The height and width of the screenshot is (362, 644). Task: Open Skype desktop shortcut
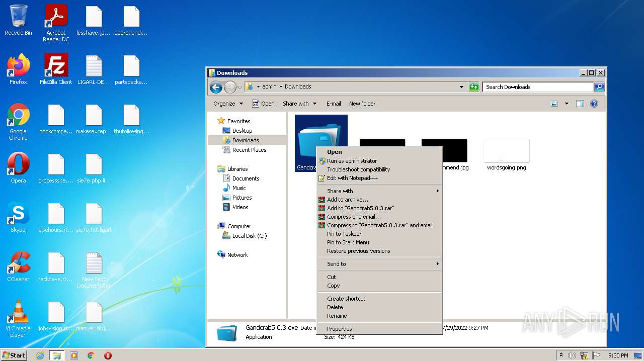18,217
